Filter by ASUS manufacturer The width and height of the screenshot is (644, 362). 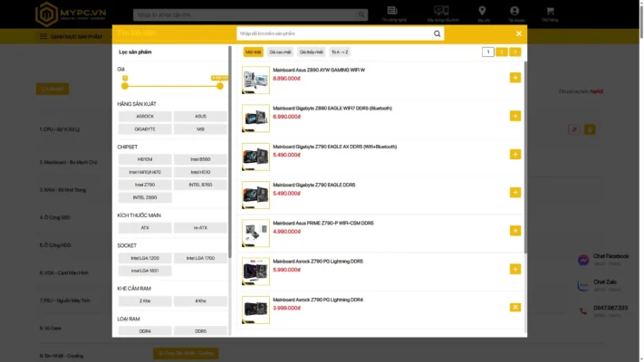tap(200, 117)
